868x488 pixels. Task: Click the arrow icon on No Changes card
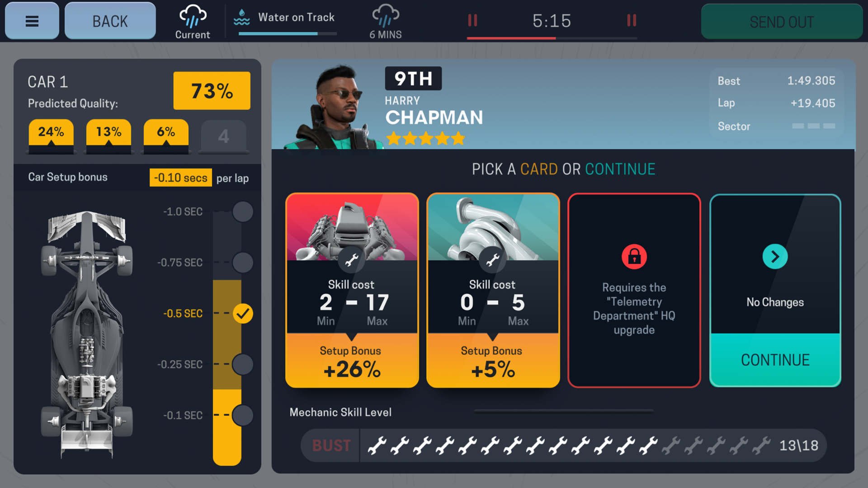click(x=775, y=256)
